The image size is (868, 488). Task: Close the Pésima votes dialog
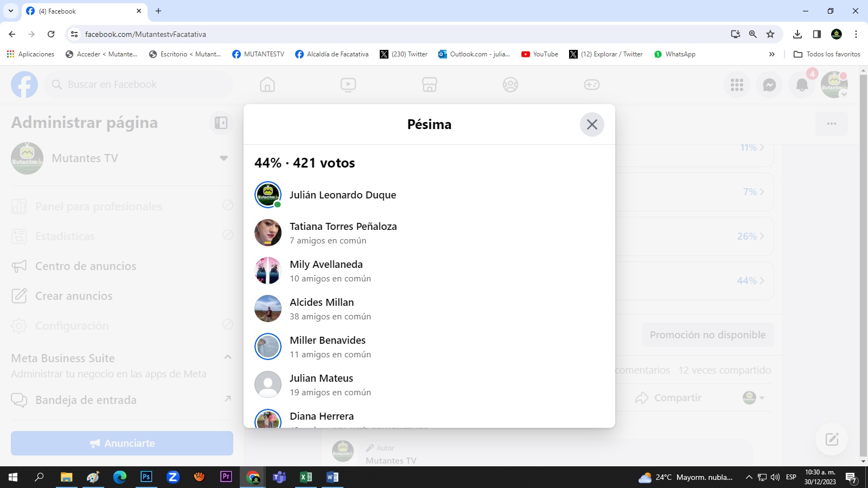pos(592,125)
